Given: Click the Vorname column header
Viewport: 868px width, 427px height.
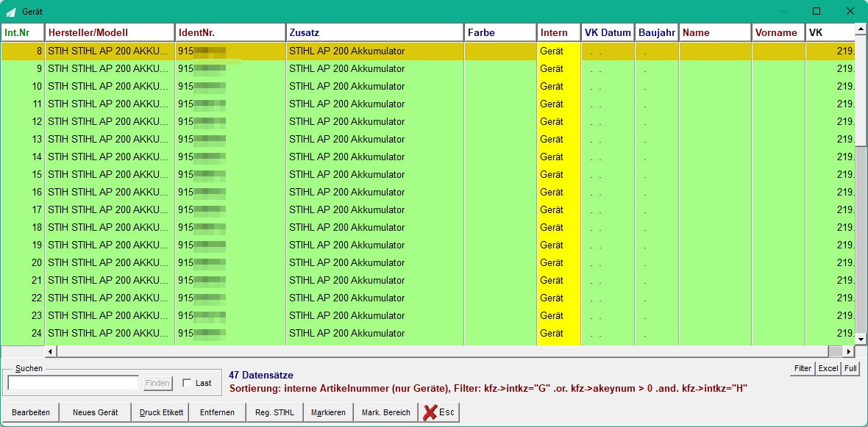Looking at the screenshot, I should coord(779,32).
